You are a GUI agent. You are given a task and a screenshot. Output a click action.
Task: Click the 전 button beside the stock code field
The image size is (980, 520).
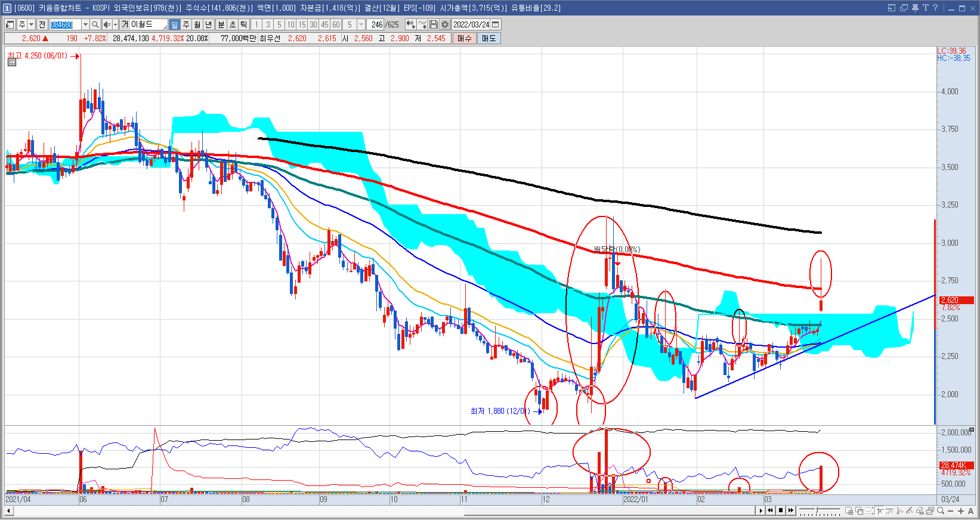[x=42, y=24]
